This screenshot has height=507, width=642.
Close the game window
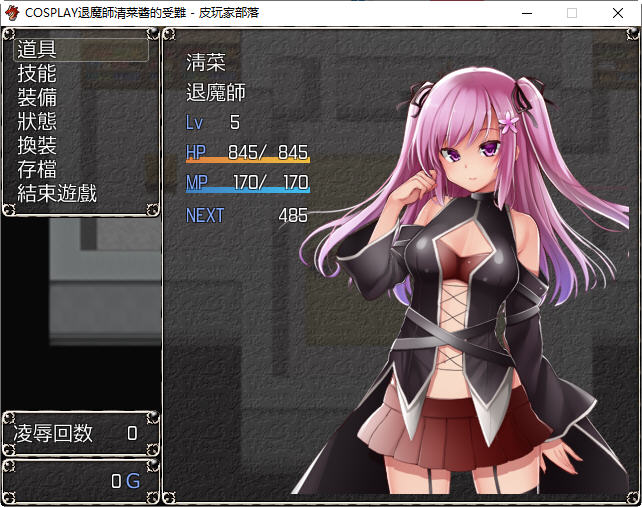click(619, 13)
